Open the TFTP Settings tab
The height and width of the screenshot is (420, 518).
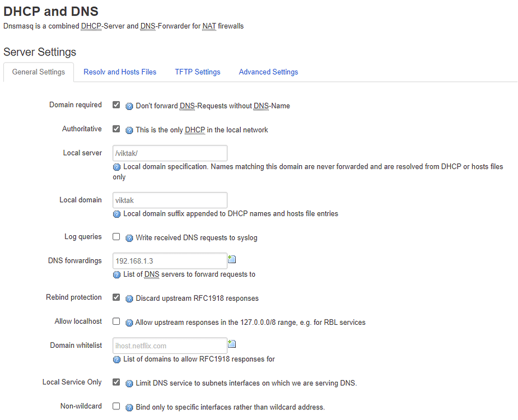pos(197,72)
